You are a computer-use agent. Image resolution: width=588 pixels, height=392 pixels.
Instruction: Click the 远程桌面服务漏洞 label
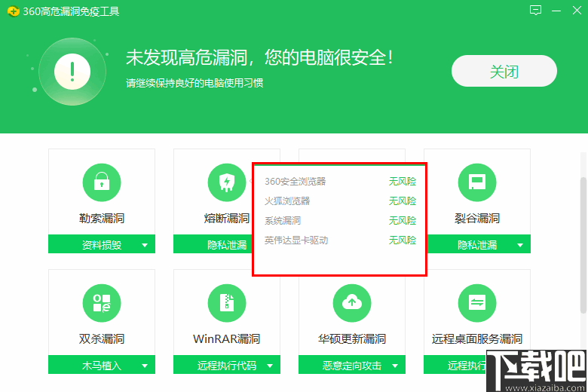(477, 339)
